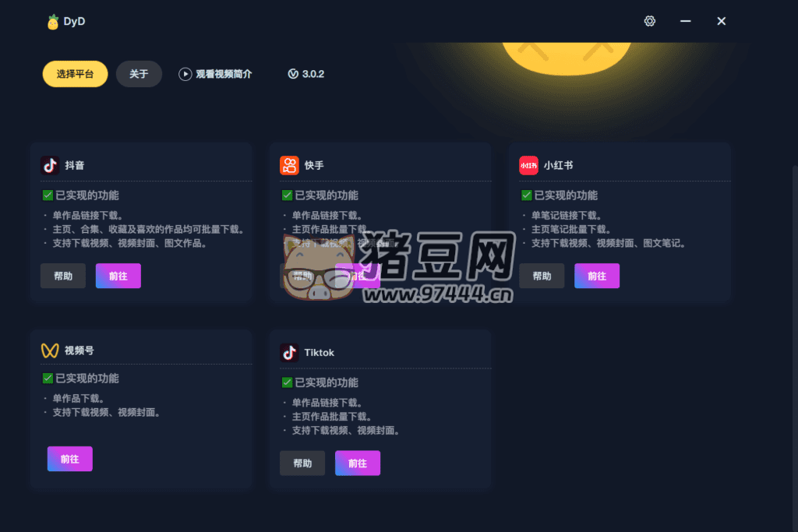Click 前往 in the 抖音 card
798x532 pixels.
[118, 276]
